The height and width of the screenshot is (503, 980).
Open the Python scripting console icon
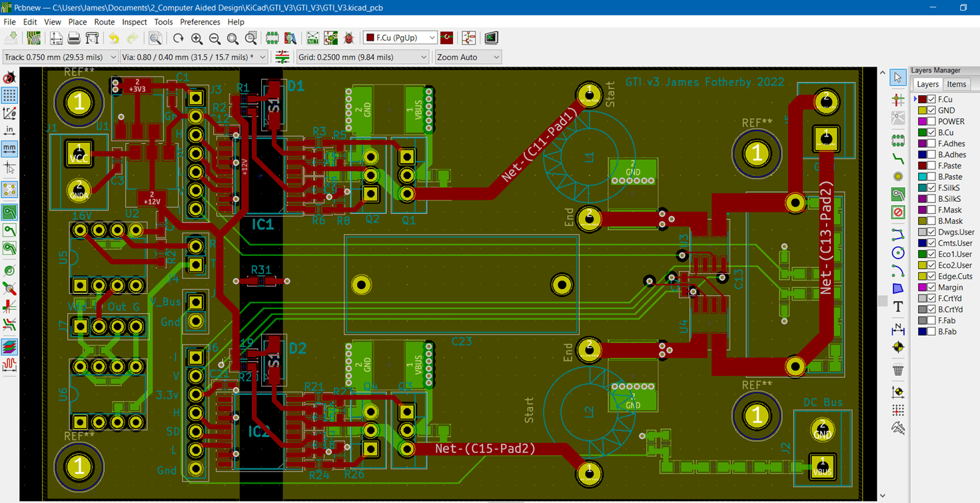(491, 38)
